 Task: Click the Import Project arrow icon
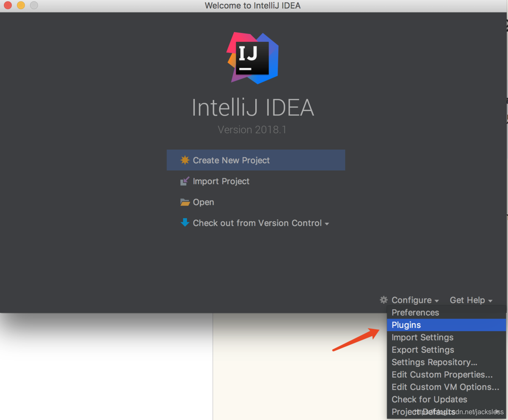click(185, 181)
